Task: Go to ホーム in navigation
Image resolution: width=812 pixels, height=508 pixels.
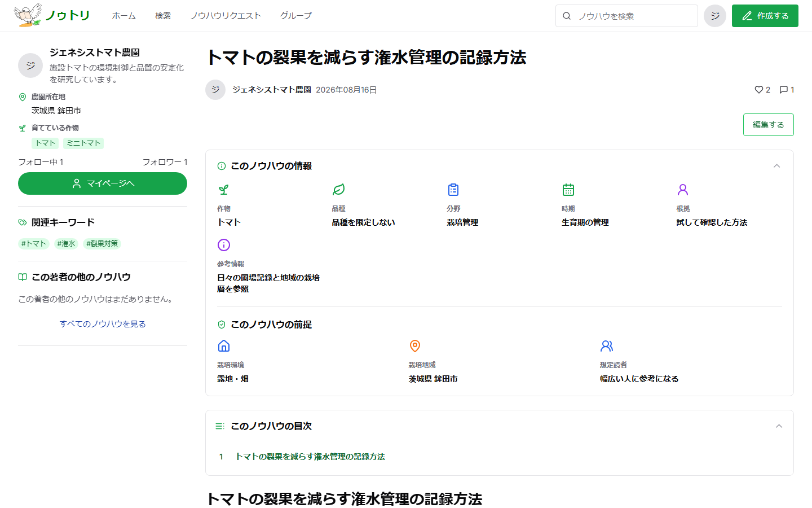Action: [x=124, y=16]
